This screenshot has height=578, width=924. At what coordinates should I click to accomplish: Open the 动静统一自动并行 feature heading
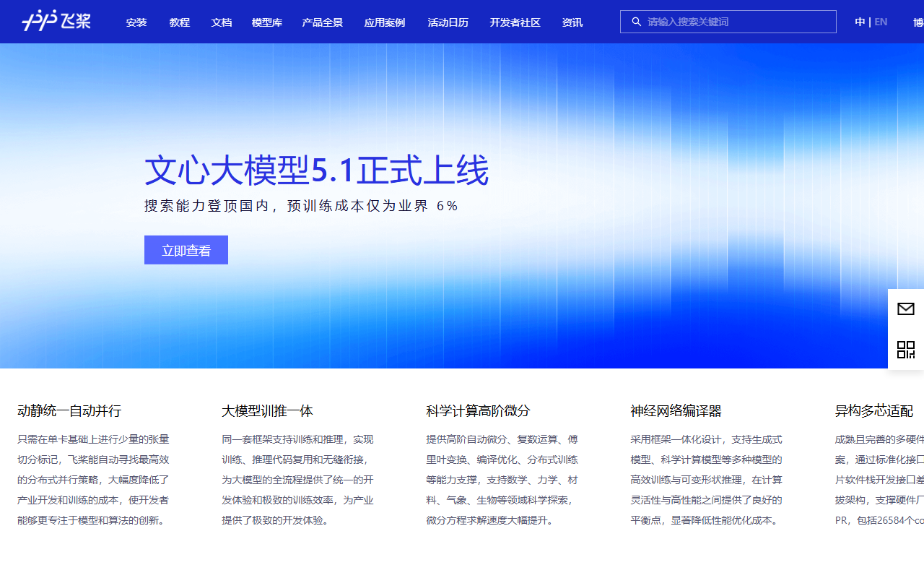(69, 411)
